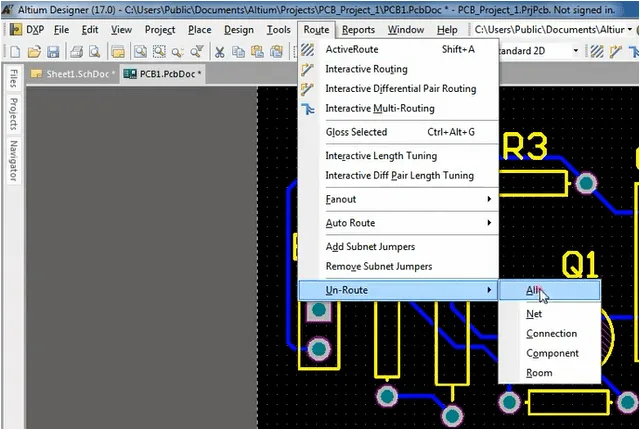Choose Interactive Multi-Routing entry

(399, 108)
